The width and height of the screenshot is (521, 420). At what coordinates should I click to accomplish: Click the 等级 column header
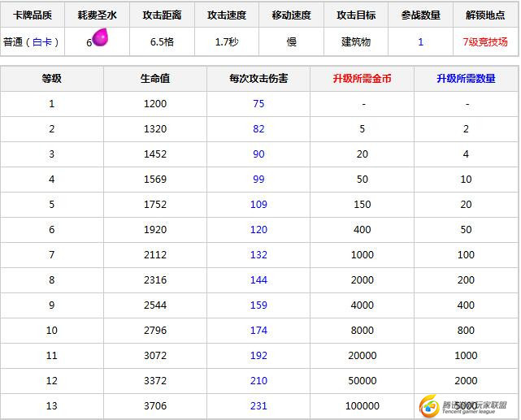tap(52, 79)
